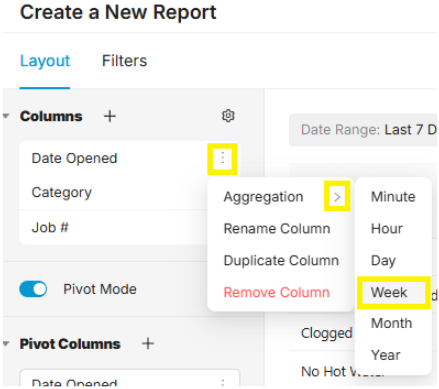This screenshot has width=439, height=389.
Task: Switch to the Layout tab
Action: 45,61
